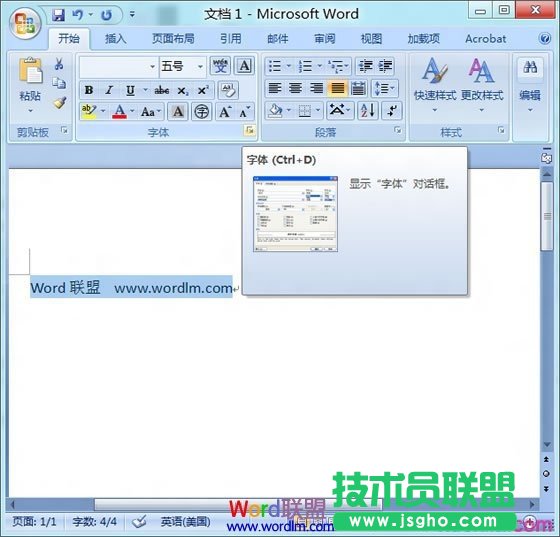Open font size 五号 dropdown
The image size is (560, 537).
[200, 66]
